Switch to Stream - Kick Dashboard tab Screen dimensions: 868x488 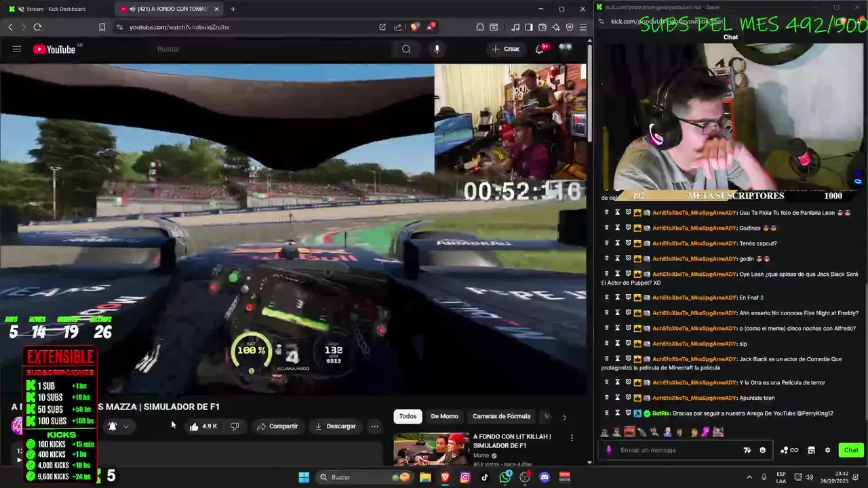[56, 9]
